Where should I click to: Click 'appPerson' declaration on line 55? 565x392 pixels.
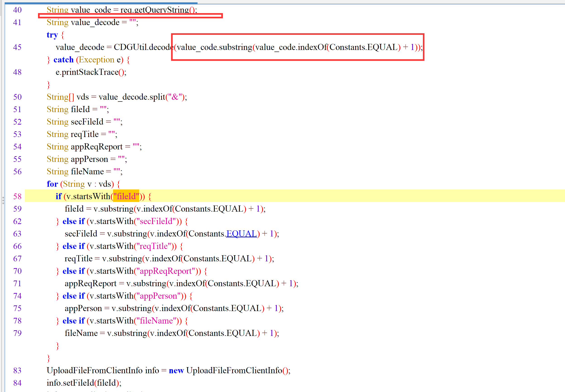(x=90, y=159)
